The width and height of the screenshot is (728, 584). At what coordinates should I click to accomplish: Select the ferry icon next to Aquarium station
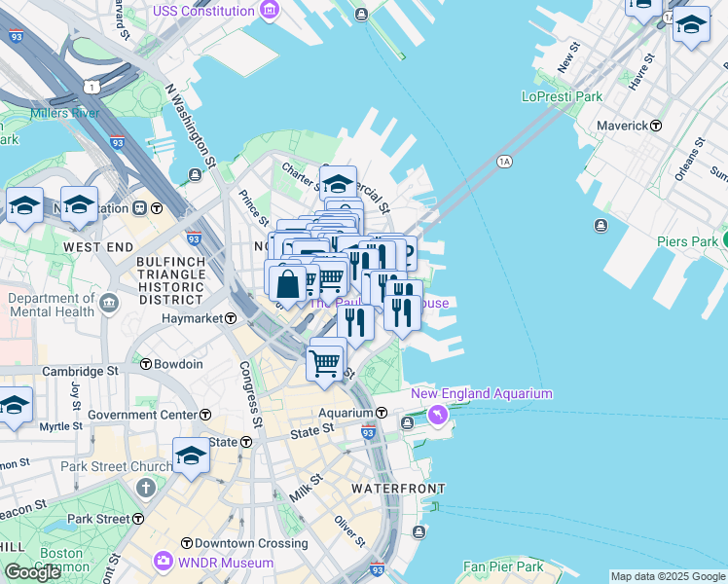[407, 422]
